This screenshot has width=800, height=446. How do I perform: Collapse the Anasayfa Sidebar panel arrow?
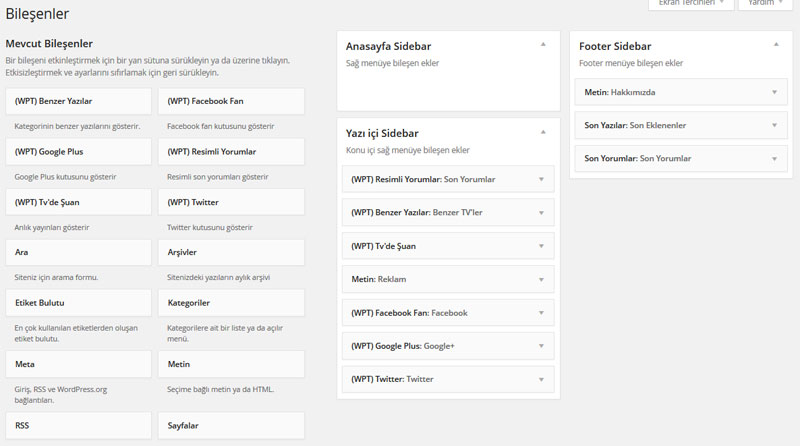pos(543,45)
